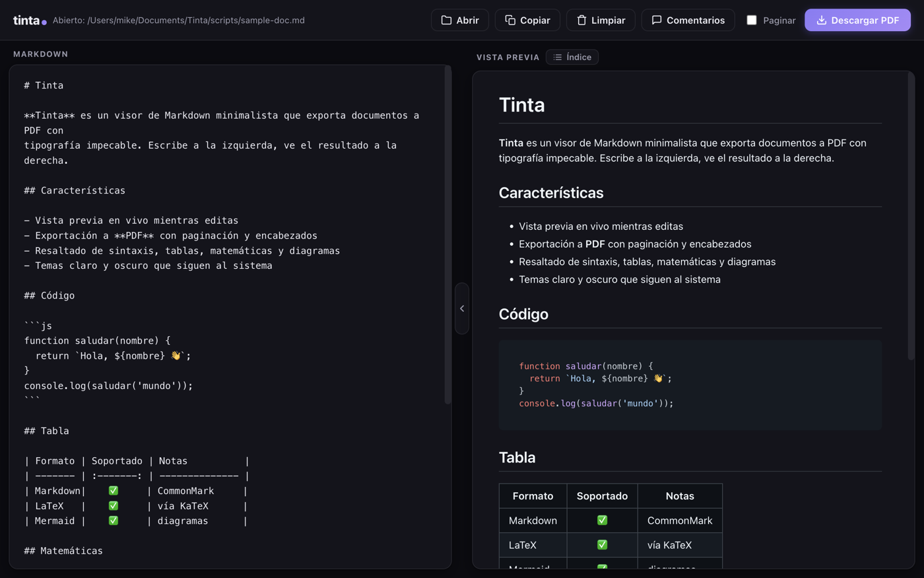Click the copy icon beside Copiar
The width and height of the screenshot is (924, 578).
click(x=510, y=20)
